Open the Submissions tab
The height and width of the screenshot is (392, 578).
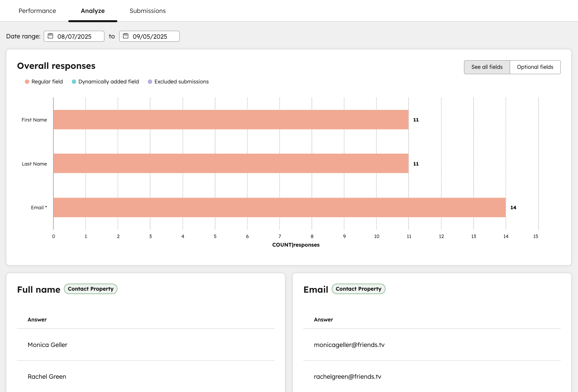[147, 11]
